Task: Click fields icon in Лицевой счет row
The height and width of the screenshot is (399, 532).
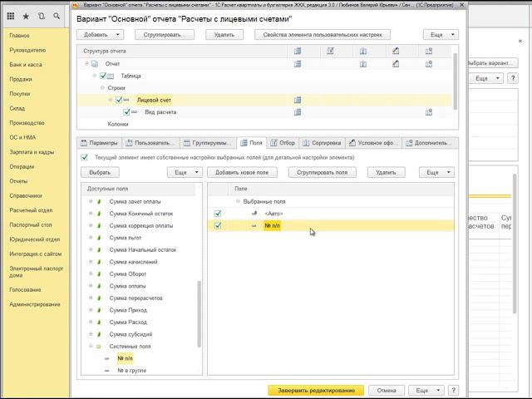Action: pos(298,100)
